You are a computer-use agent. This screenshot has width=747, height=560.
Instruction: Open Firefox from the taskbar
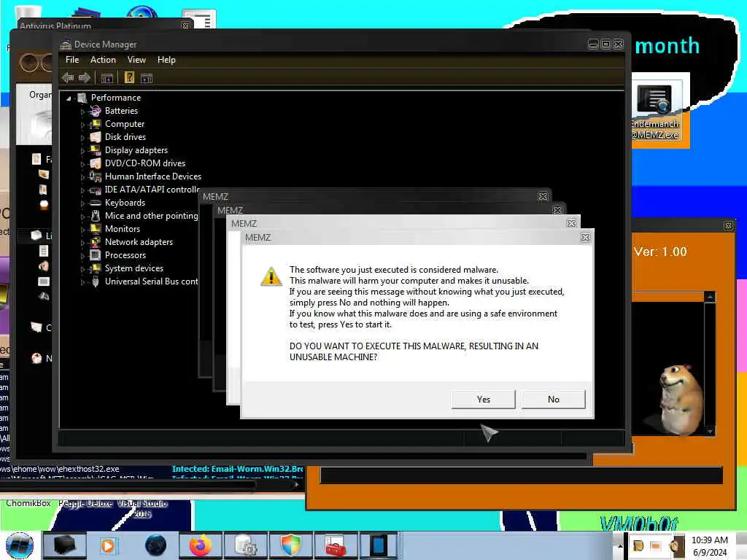click(200, 545)
